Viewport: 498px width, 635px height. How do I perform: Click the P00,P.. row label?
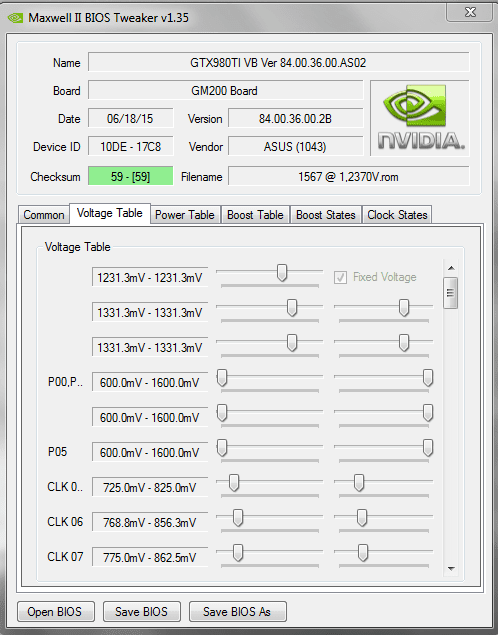pyautogui.click(x=65, y=382)
